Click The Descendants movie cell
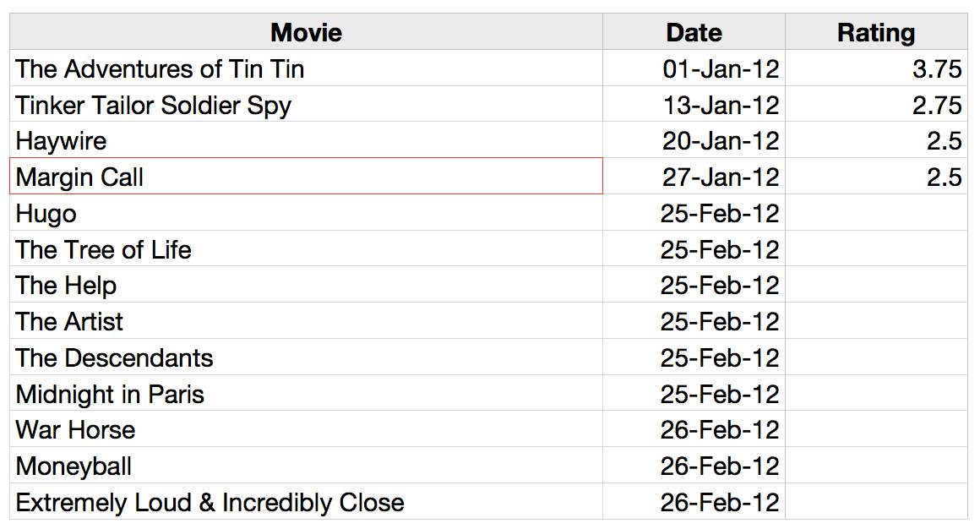 click(306, 357)
